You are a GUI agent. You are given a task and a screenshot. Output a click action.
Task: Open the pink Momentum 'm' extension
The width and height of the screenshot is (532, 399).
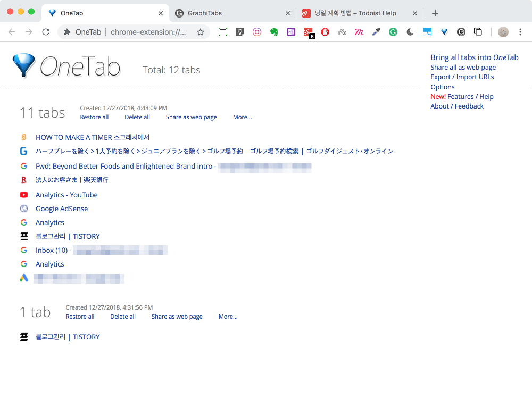point(359,32)
